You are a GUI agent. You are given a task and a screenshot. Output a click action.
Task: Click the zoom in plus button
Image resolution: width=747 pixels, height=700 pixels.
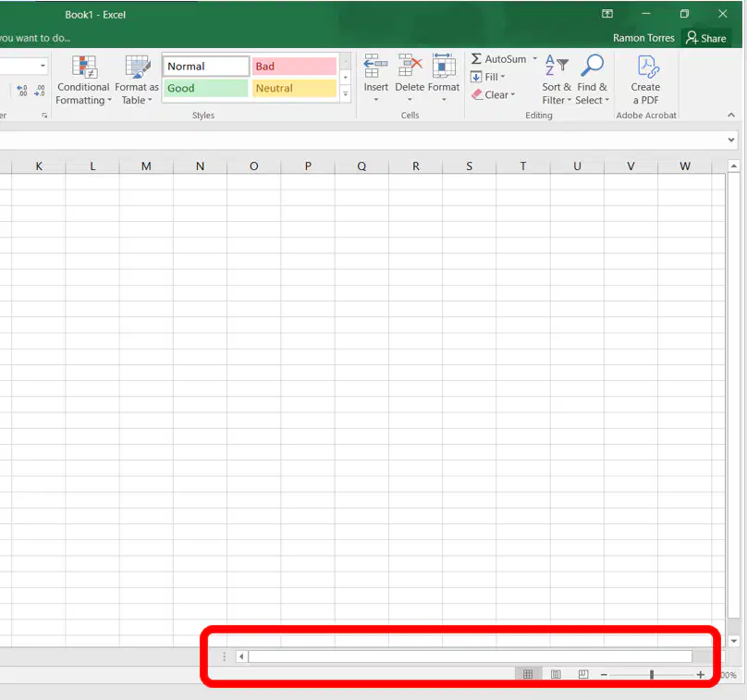click(x=701, y=675)
